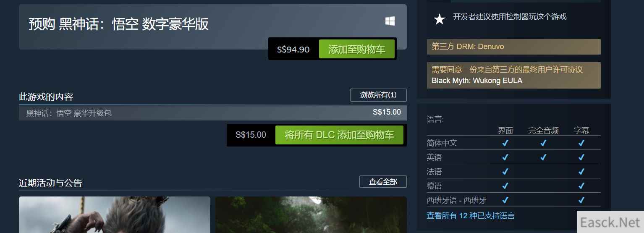Open the Wukong monkey announcement thumbnail
Viewport: 644px width, 233px height.
pyautogui.click(x=115, y=215)
